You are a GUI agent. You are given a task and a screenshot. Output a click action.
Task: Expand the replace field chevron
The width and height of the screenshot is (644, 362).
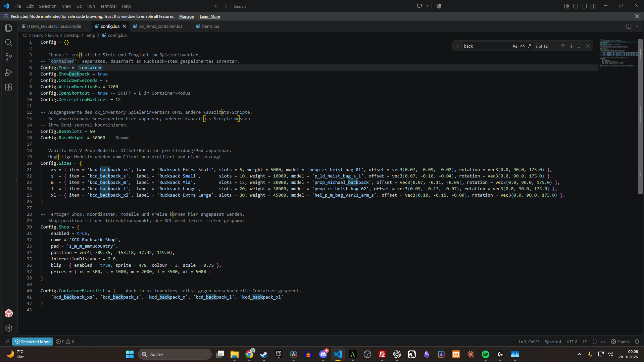457,46
